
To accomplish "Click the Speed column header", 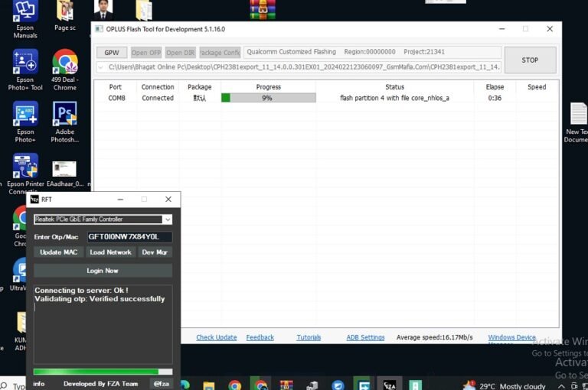I will pos(537,87).
